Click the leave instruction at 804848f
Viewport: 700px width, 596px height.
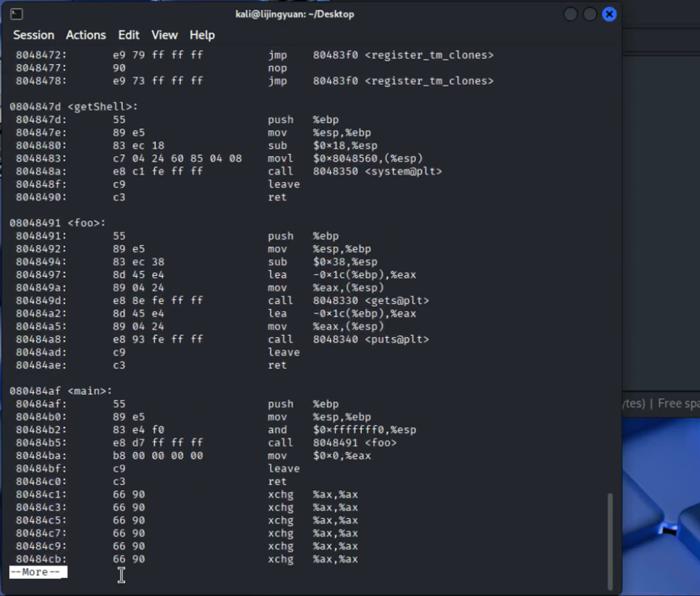[x=283, y=184]
